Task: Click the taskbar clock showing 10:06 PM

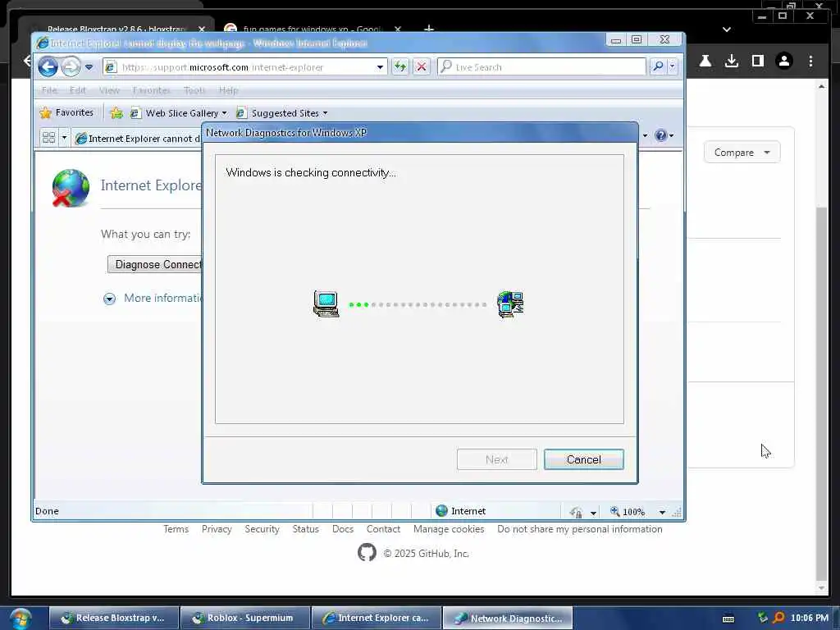Action: (809, 618)
